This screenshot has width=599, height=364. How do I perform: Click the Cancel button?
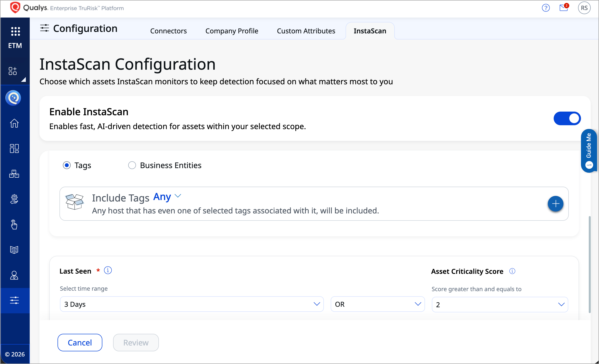pyautogui.click(x=80, y=343)
